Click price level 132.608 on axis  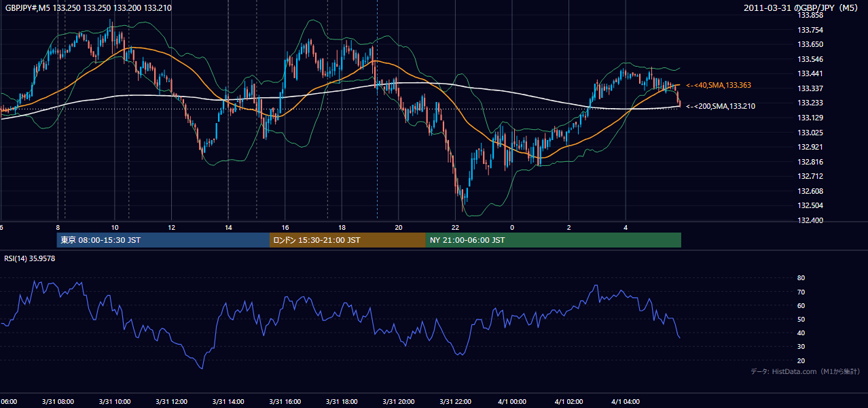tap(812, 191)
